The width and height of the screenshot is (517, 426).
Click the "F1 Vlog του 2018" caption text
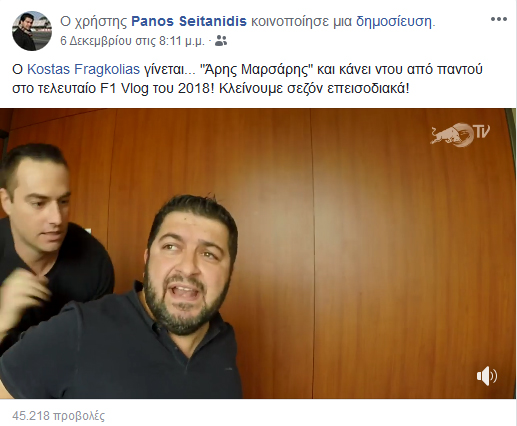pos(154,89)
